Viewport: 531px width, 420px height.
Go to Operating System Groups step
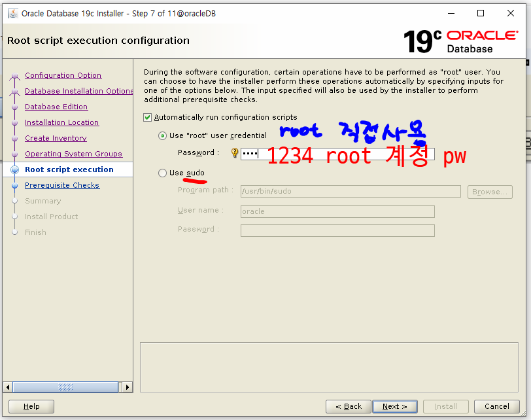[x=73, y=154]
